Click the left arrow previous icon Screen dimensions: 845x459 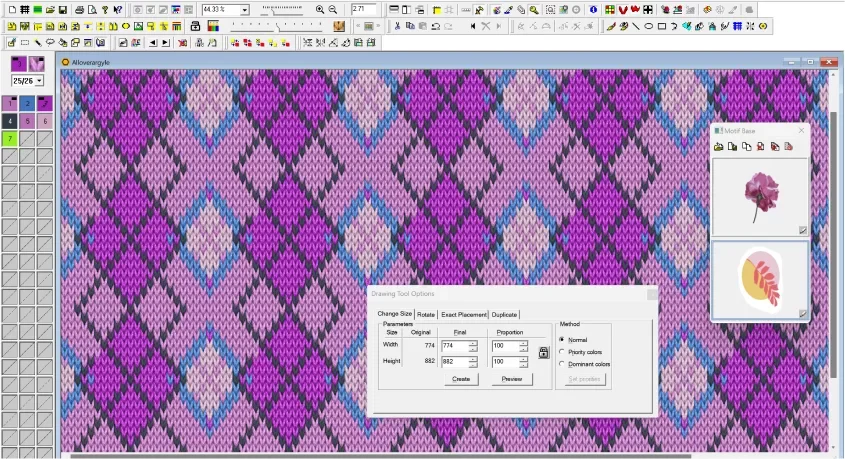pyautogui.click(x=153, y=43)
